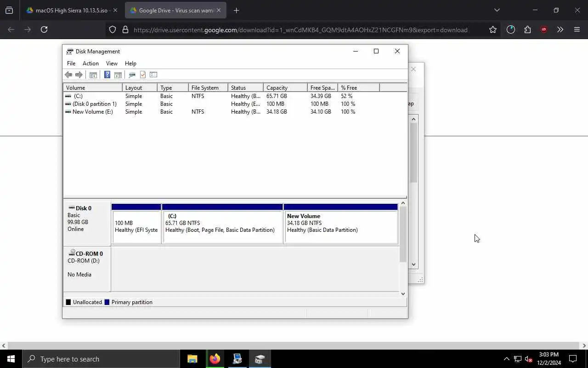Open Firefox hamburger application menu

point(577,29)
